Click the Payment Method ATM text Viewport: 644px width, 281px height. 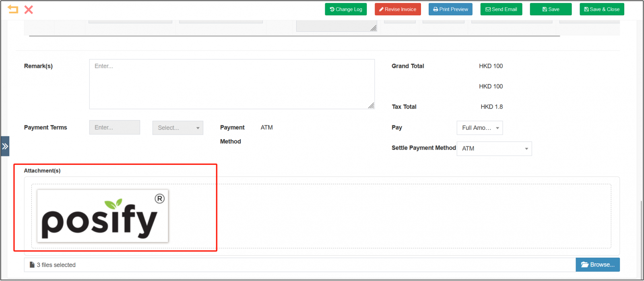point(266,127)
